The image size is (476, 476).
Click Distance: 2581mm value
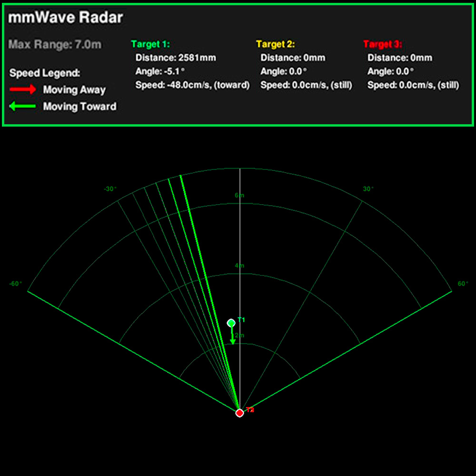(176, 58)
